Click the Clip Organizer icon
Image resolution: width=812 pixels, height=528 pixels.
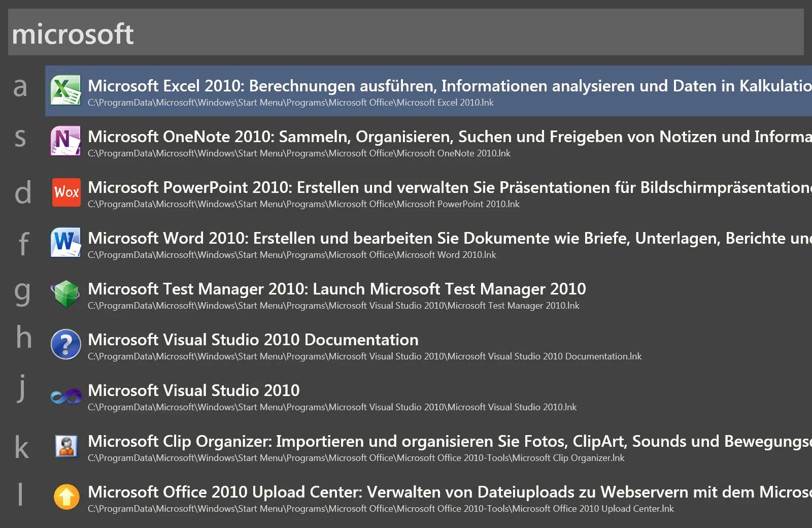66,446
